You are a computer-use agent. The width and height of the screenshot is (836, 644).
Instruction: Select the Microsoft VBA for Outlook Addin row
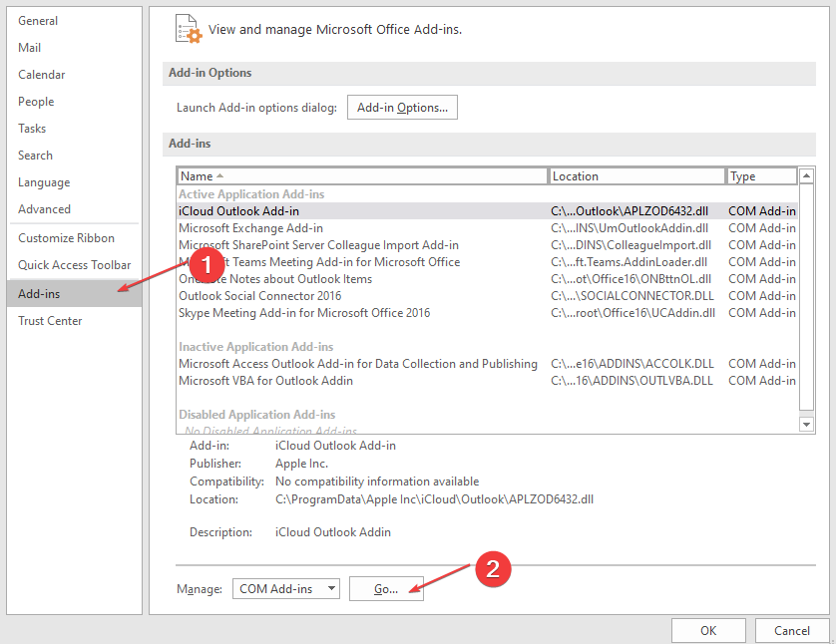click(x=487, y=381)
